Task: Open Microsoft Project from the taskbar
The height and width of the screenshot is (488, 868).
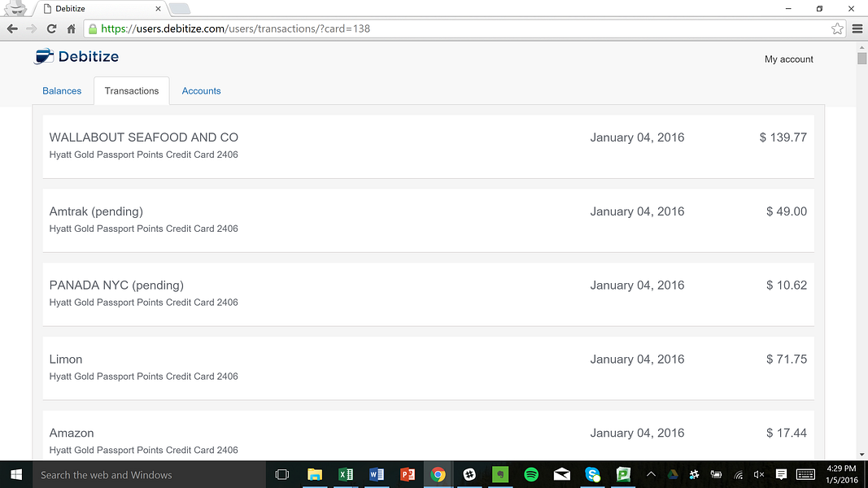Action: (623, 475)
